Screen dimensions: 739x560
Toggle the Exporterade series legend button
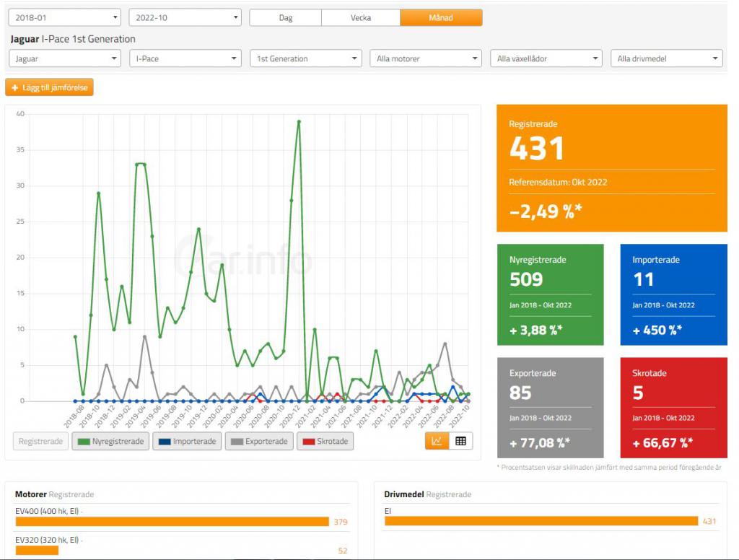pos(259,441)
